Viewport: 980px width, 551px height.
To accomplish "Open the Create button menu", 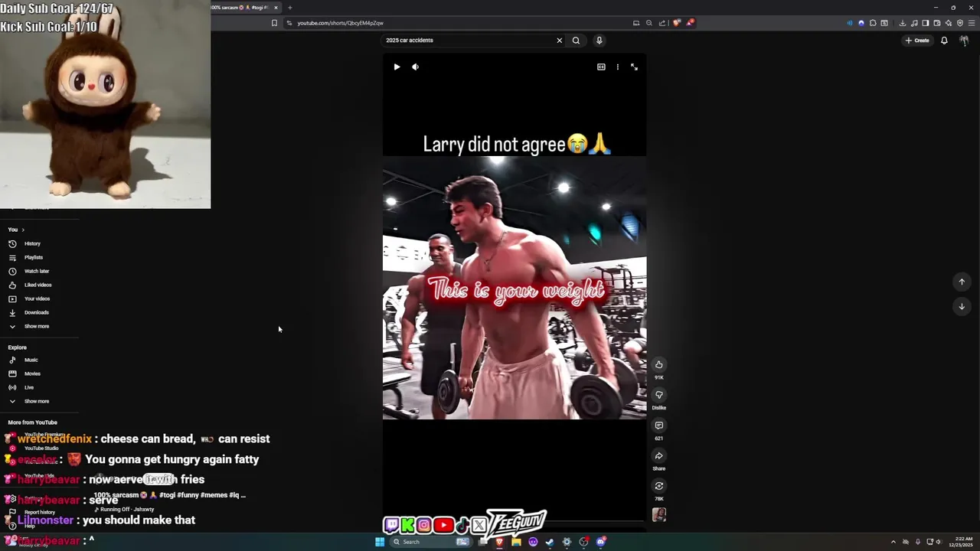I will pyautogui.click(x=917, y=41).
